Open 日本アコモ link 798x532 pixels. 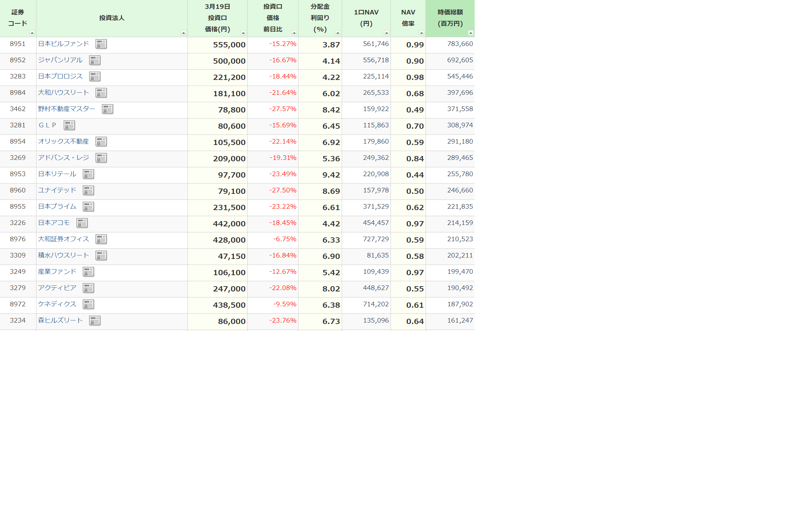[x=54, y=223]
